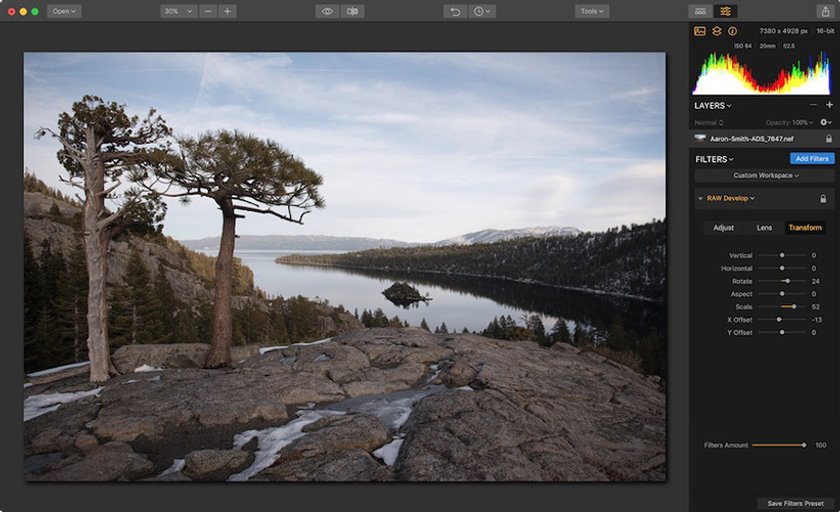Viewport: 840px width, 512px height.
Task: Open the history clock dropdown
Action: click(482, 11)
